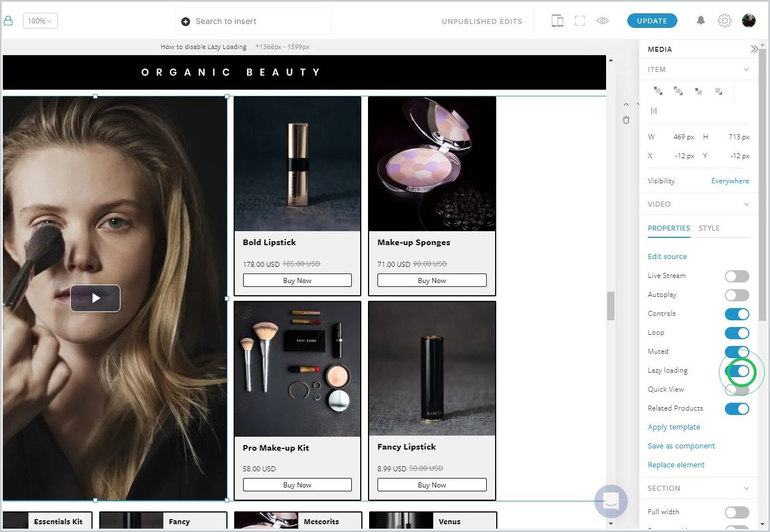Image resolution: width=770 pixels, height=532 pixels.
Task: Enable the Live Stream toggle
Action: click(737, 276)
